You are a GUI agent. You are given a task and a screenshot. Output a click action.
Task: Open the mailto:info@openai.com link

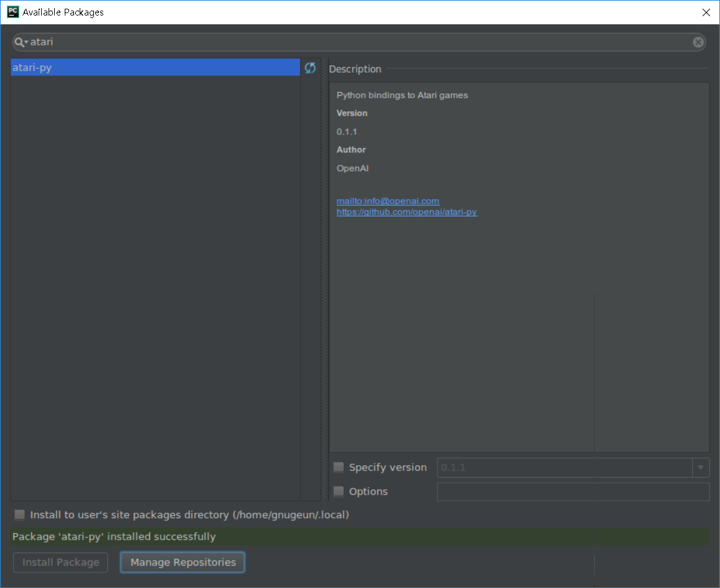(x=388, y=201)
